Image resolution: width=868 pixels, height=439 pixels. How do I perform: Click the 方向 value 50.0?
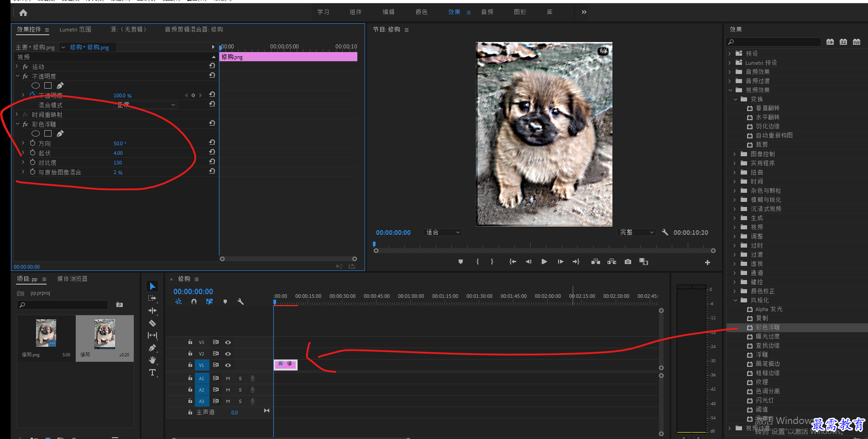pos(120,143)
